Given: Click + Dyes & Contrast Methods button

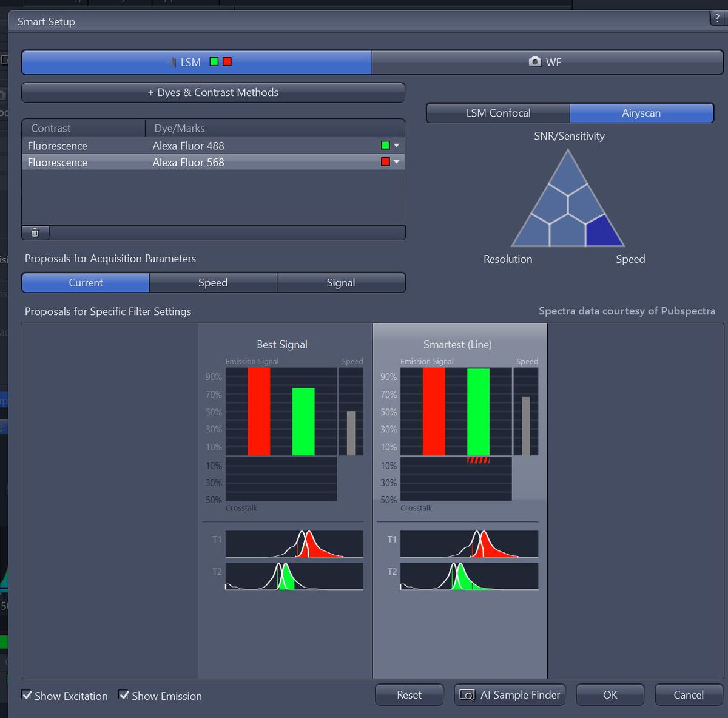Looking at the screenshot, I should (x=213, y=92).
